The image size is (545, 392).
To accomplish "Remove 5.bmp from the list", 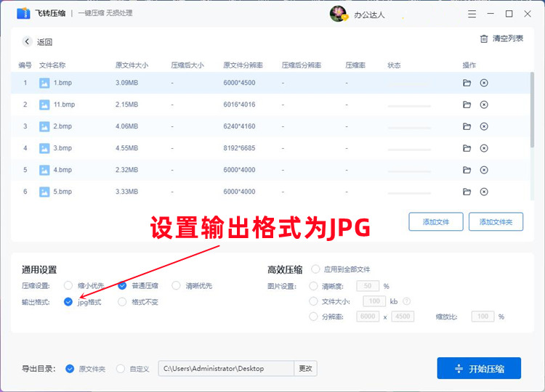I will coord(484,192).
